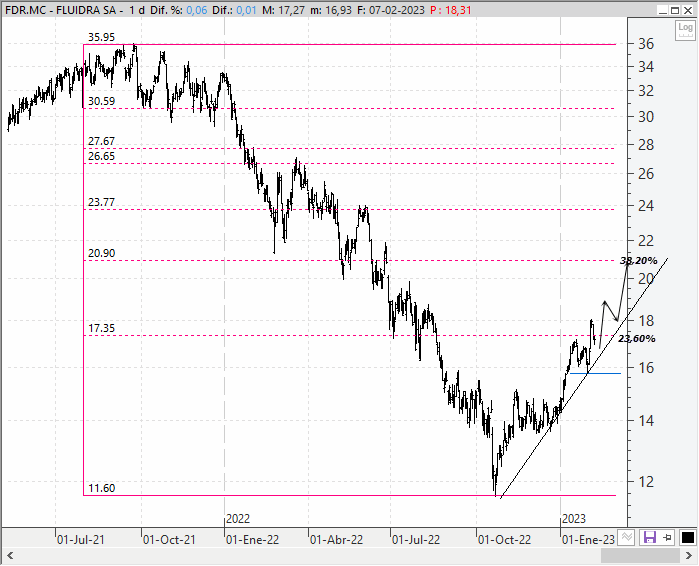This screenshot has height=566, width=699.
Task: Click the Fibonacci level label 26.65
Action: [x=101, y=156]
